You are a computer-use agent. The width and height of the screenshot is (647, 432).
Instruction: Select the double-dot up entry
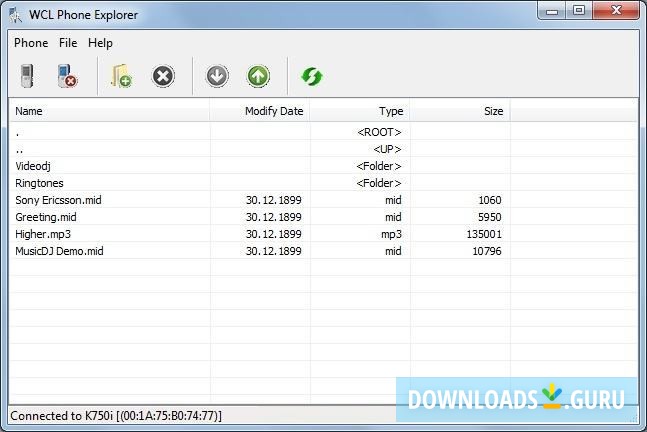[19, 149]
